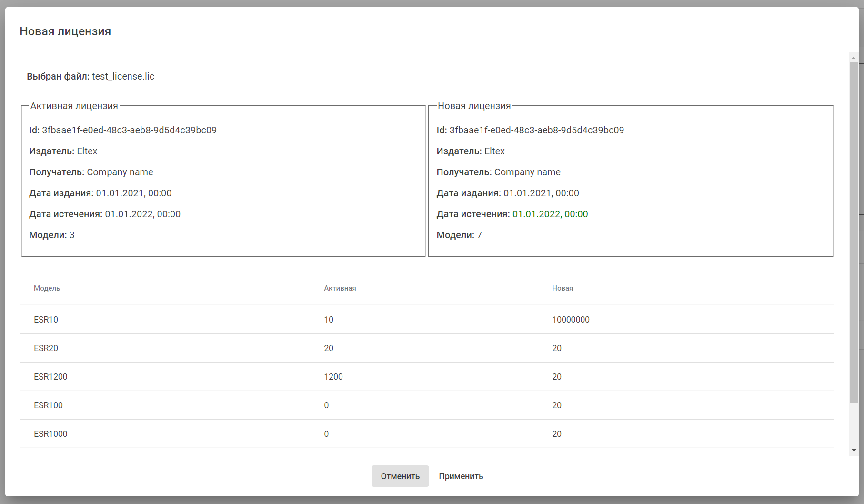Click the scrollbar up arrow
The width and height of the screenshot is (864, 504).
coord(854,58)
